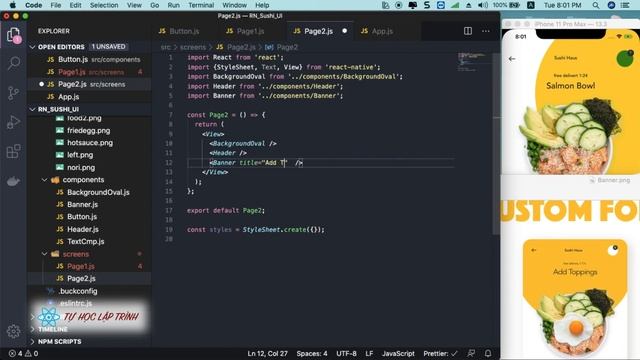Image resolution: width=640 pixels, height=360 pixels.
Task: Change end of line sequence LF
Action: [x=369, y=353]
